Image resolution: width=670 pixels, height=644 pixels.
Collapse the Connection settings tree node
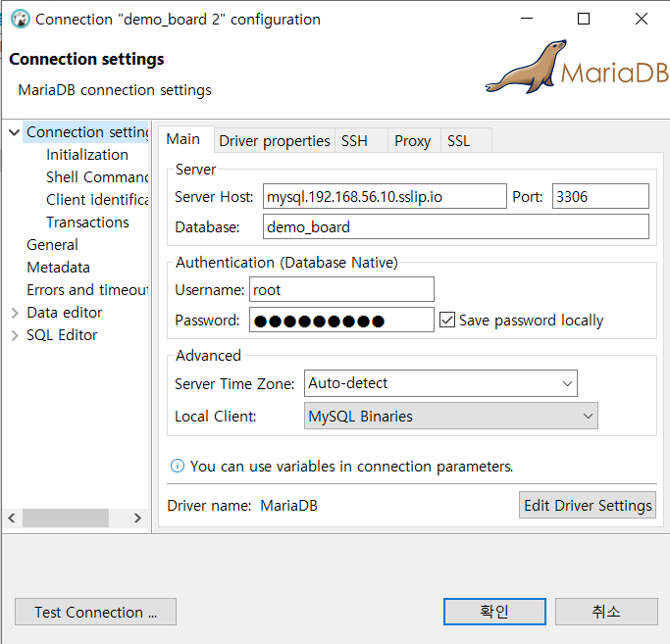click(x=14, y=132)
